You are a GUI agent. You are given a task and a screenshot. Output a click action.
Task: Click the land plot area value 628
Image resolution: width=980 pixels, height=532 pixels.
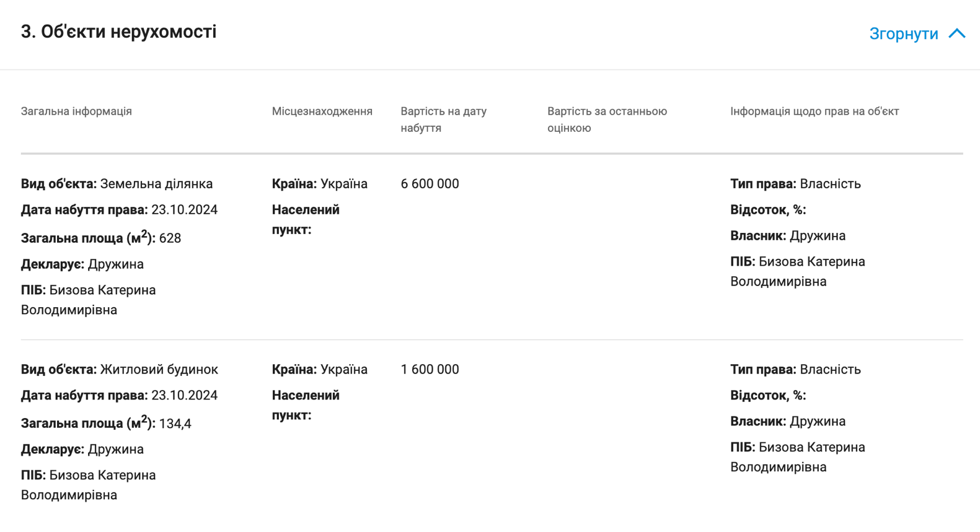click(170, 238)
